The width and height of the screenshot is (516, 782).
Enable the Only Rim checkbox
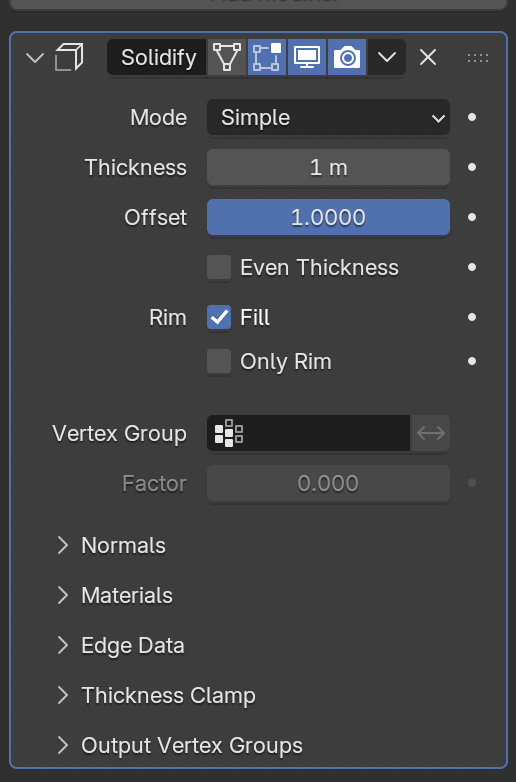tap(219, 362)
